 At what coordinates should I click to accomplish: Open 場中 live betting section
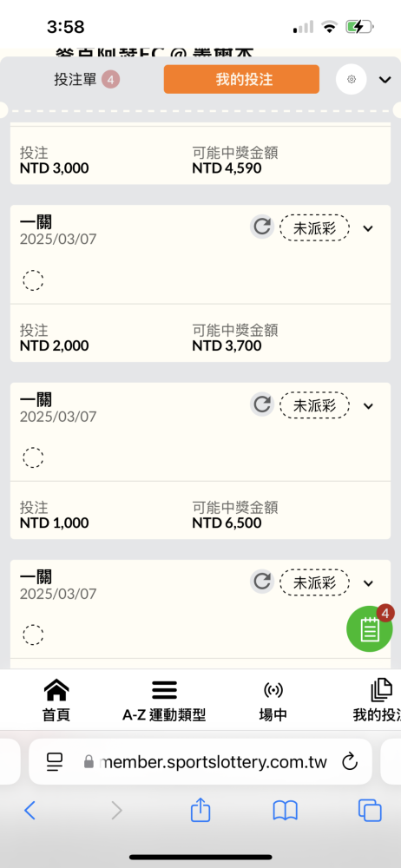click(273, 700)
